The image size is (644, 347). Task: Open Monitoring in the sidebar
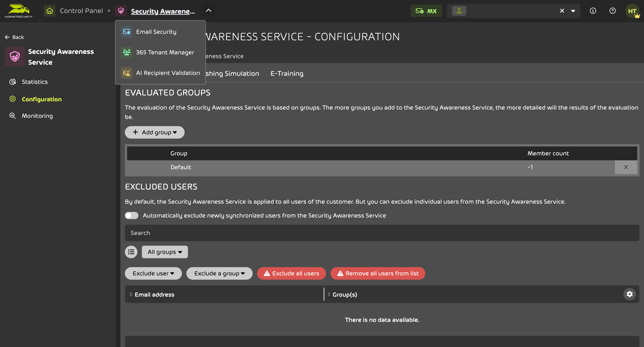tap(37, 116)
